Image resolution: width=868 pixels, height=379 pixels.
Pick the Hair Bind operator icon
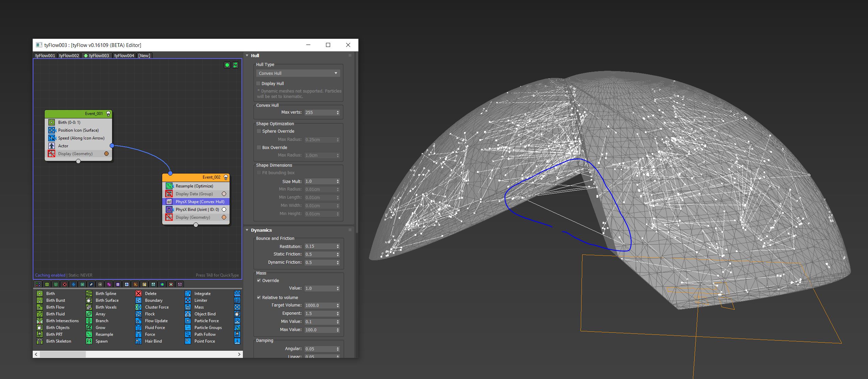click(139, 341)
